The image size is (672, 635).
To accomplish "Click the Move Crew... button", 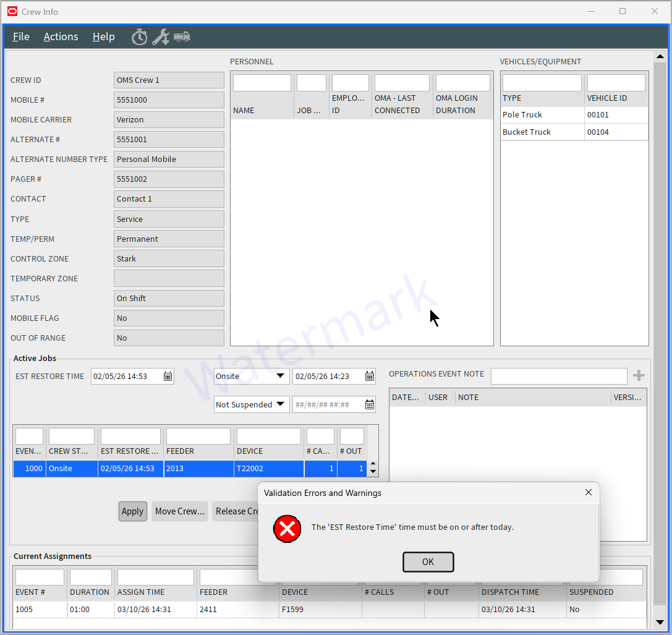I will pyautogui.click(x=179, y=511).
